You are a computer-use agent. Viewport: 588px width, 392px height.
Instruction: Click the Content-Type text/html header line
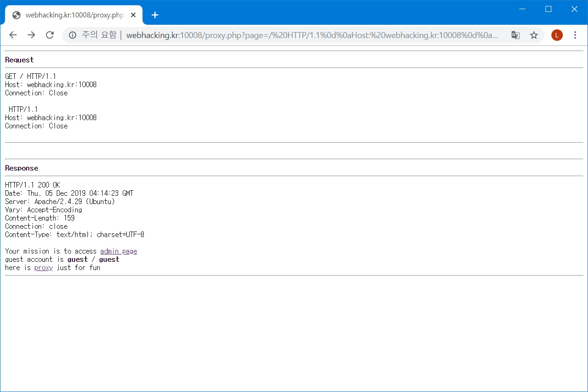pyautogui.click(x=75, y=234)
